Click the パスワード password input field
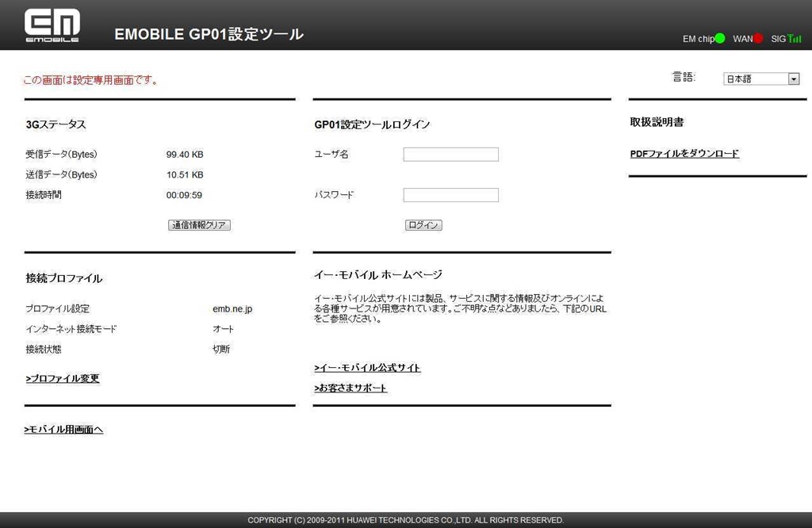Viewport: 812px width, 528px height. [x=450, y=195]
